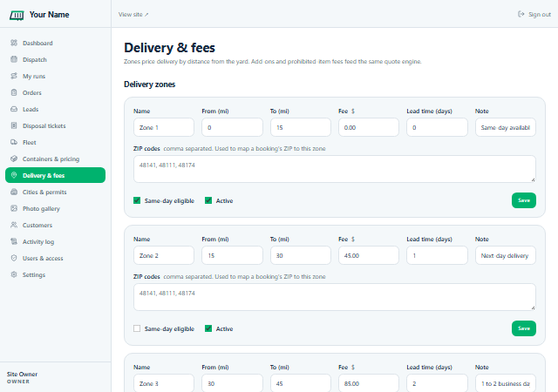This screenshot has width=558, height=392.
Task: Edit Zone 3 fee field 85.00
Action: [x=369, y=383]
